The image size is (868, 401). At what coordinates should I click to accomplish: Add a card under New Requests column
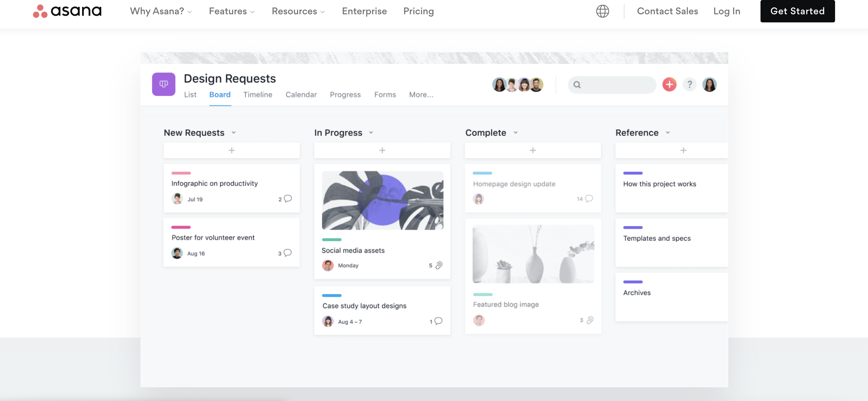tap(231, 150)
